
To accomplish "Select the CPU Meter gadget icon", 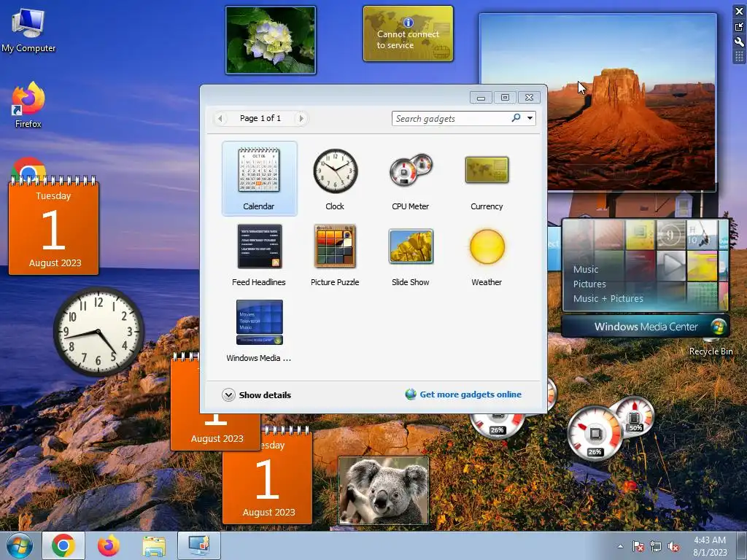I will click(x=411, y=170).
